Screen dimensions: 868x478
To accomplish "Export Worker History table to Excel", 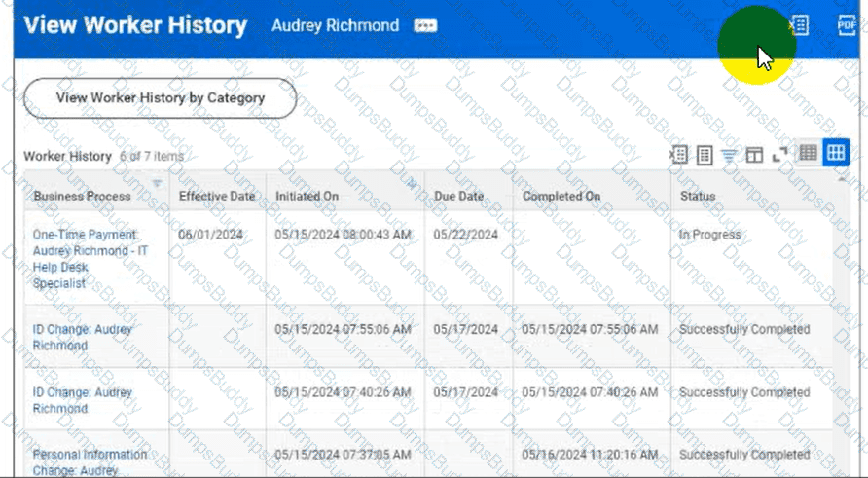I will coord(678,155).
